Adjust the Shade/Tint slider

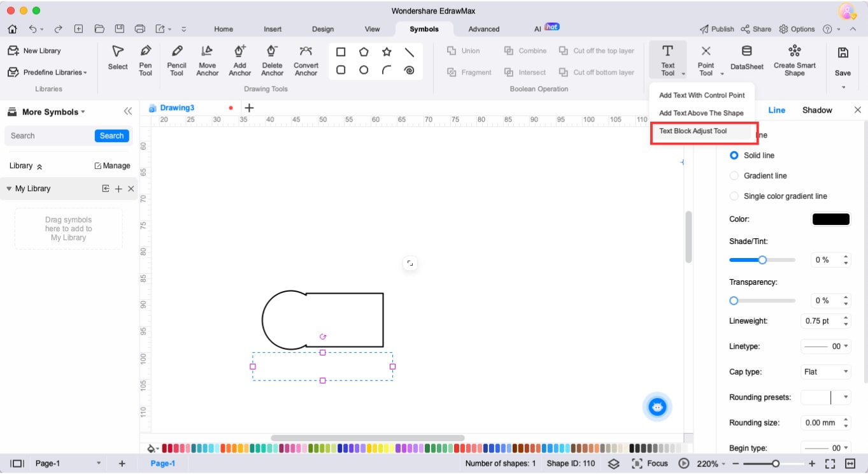click(x=762, y=260)
